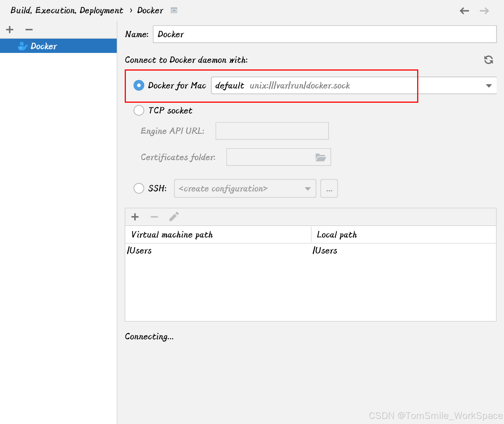Remove the selected Docker configuration from the sidebar

[x=29, y=30]
